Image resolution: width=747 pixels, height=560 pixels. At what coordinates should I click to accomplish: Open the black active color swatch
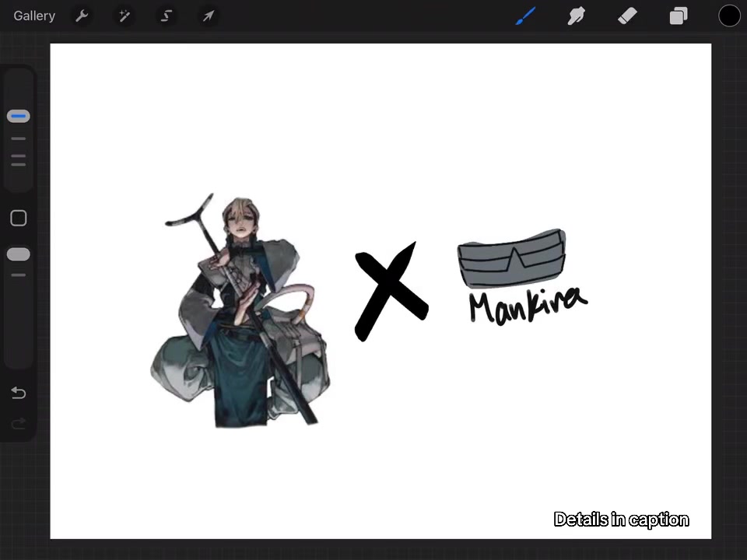729,16
